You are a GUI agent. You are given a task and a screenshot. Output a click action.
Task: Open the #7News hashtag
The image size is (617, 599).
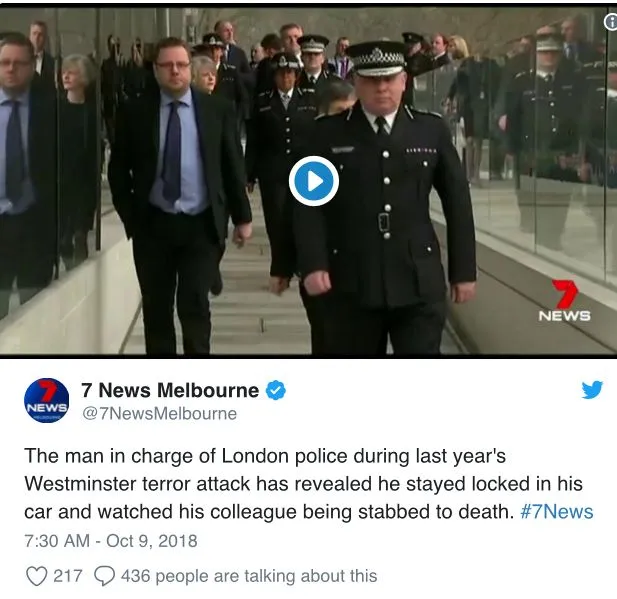point(556,512)
